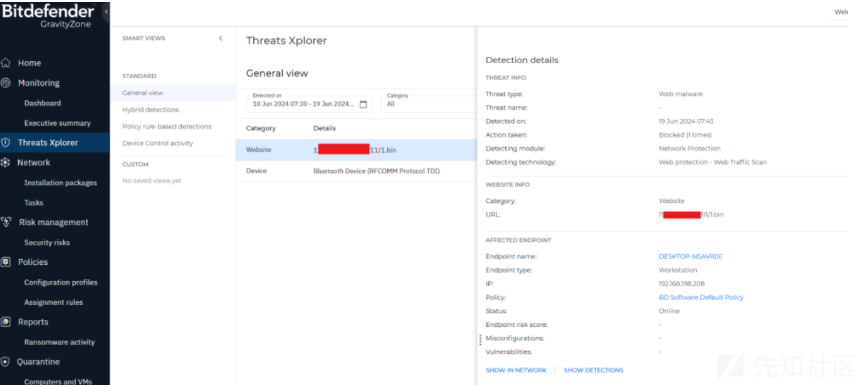868x385 pixels.
Task: Select Policy rule-based detections view
Action: [x=167, y=126]
